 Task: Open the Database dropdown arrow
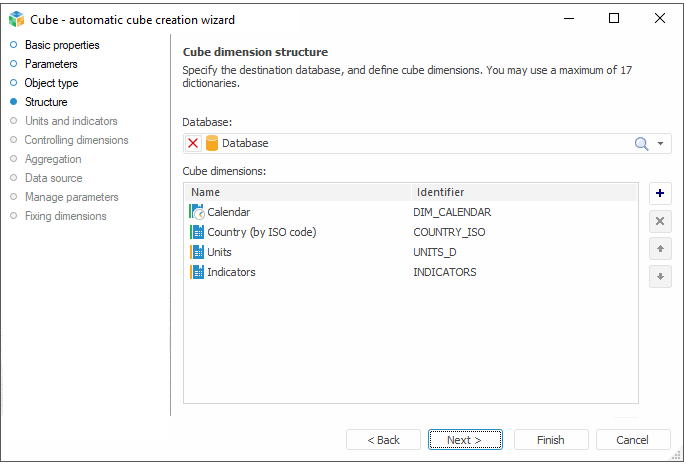pos(661,144)
